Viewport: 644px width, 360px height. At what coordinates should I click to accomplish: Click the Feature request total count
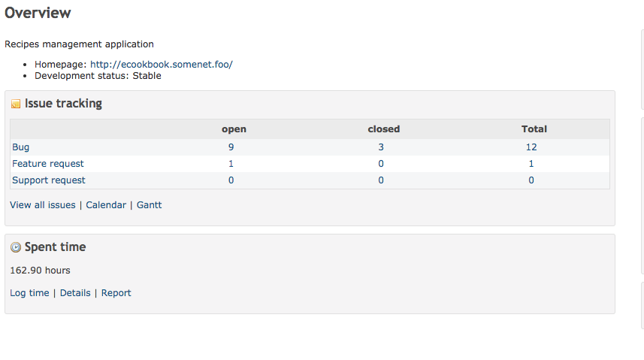(x=531, y=164)
